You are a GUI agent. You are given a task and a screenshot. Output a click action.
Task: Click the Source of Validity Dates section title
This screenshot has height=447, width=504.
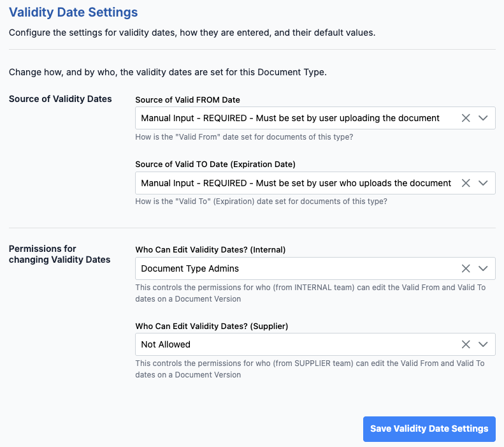[61, 99]
